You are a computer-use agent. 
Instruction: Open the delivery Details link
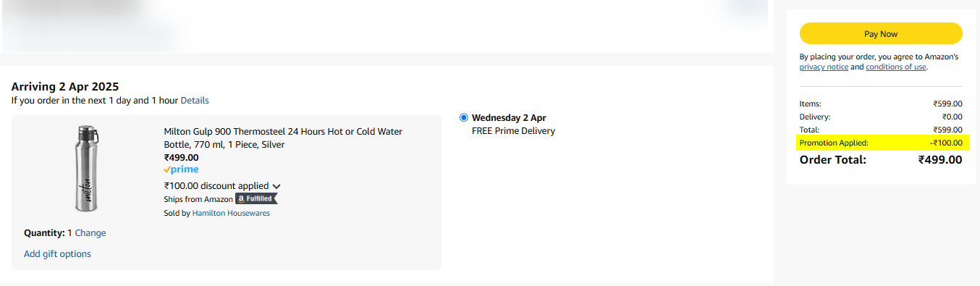(195, 101)
